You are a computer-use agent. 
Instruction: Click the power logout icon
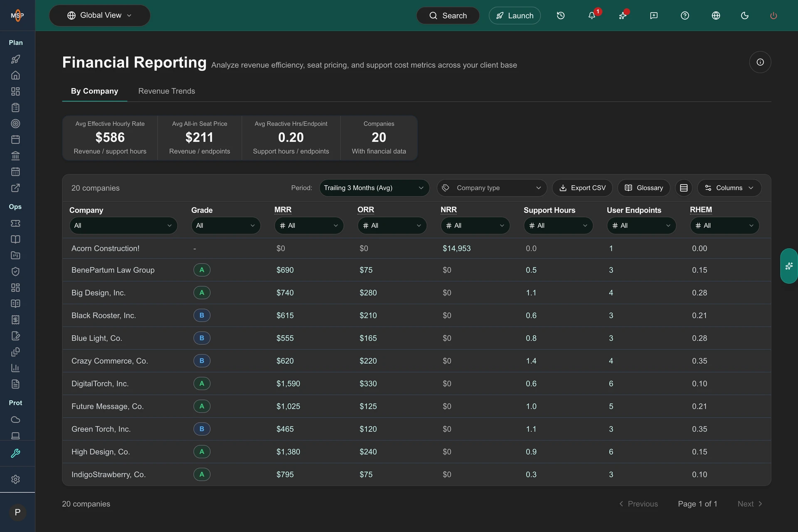click(773, 15)
